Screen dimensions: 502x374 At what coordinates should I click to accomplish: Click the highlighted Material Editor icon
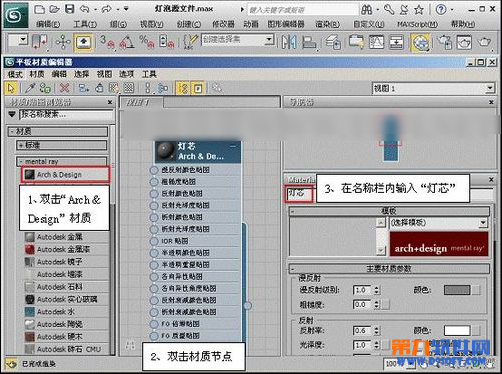(421, 42)
